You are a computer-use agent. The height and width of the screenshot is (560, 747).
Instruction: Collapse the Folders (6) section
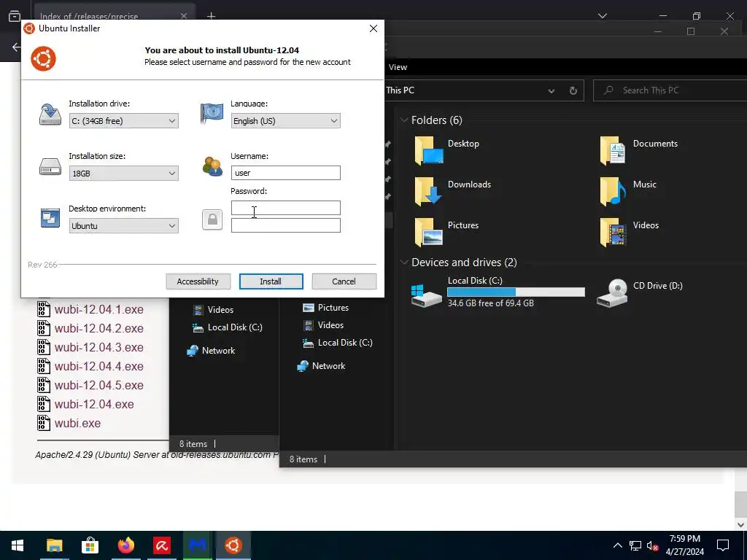coord(404,120)
